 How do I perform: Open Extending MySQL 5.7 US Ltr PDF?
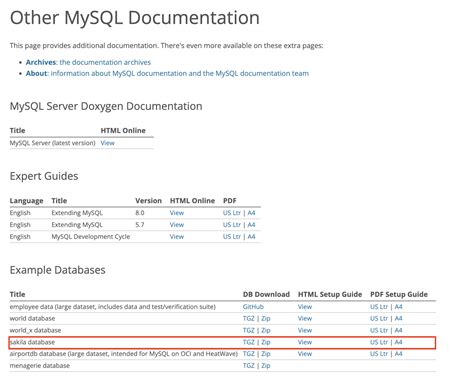(x=232, y=225)
